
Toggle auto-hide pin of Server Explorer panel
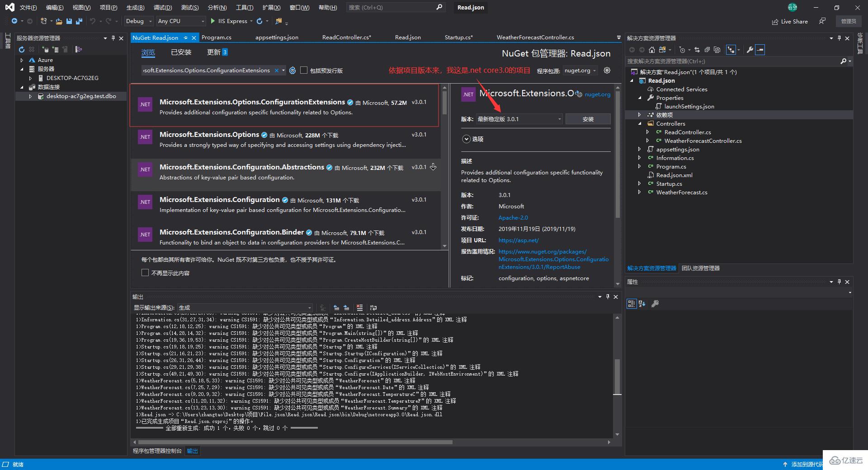coord(113,38)
